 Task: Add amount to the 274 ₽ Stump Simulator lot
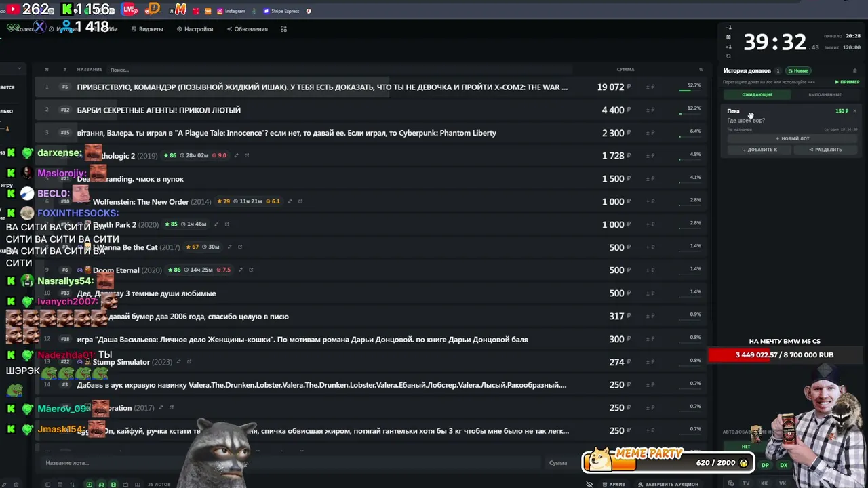pos(650,362)
